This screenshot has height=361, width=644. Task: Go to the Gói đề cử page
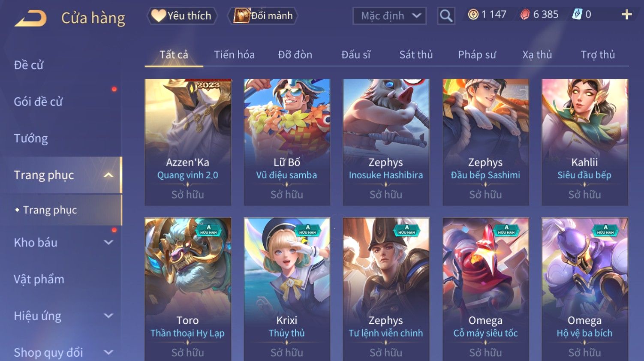pyautogui.click(x=38, y=102)
